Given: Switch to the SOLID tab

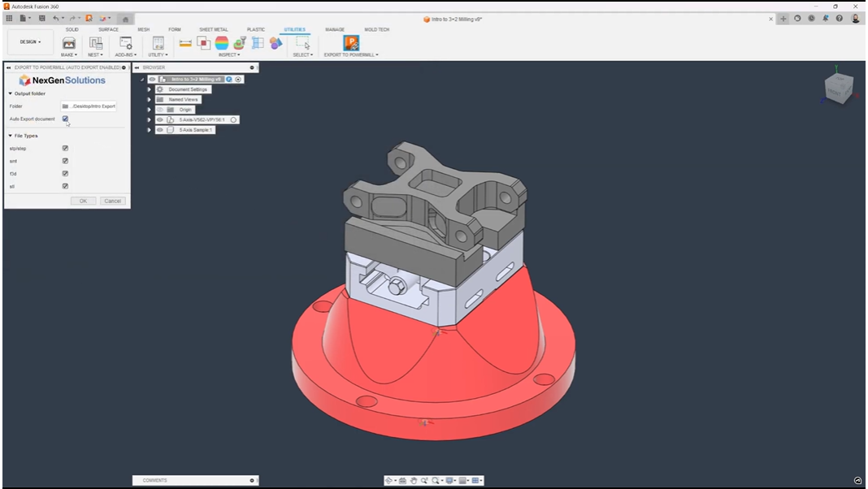Looking at the screenshot, I should pyautogui.click(x=72, y=29).
